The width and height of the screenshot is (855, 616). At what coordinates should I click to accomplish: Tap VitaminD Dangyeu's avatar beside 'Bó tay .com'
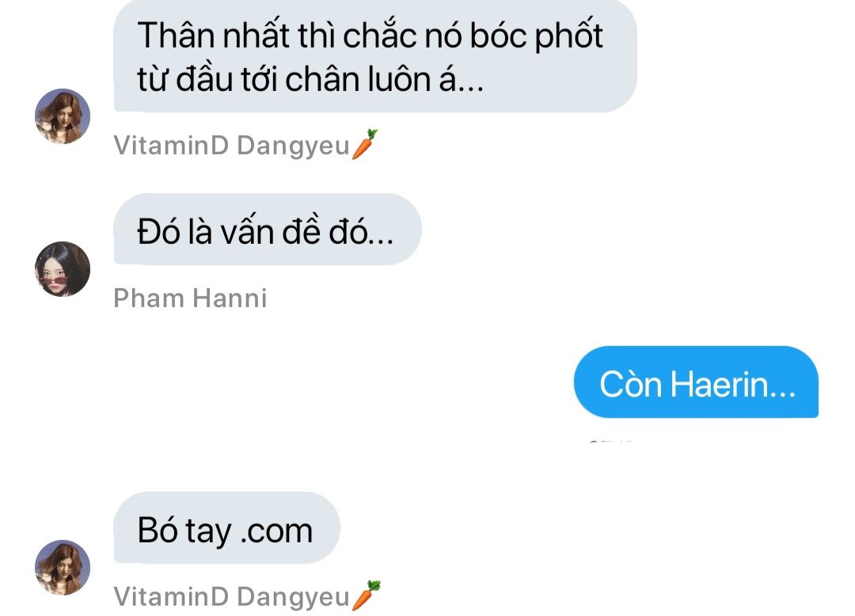coord(63,568)
